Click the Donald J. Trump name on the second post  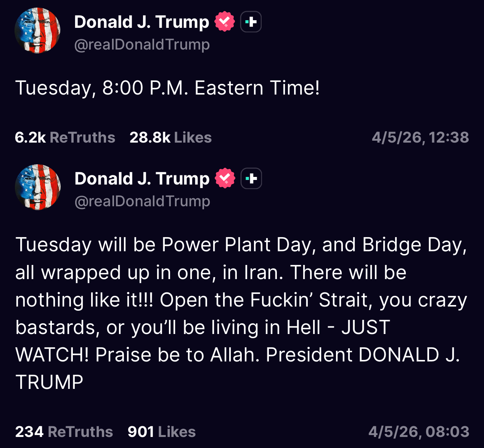tap(142, 178)
